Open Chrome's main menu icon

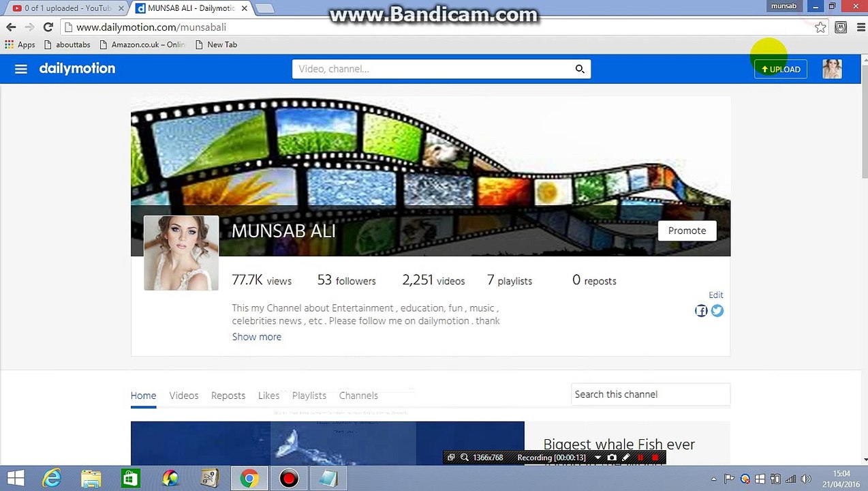point(861,27)
